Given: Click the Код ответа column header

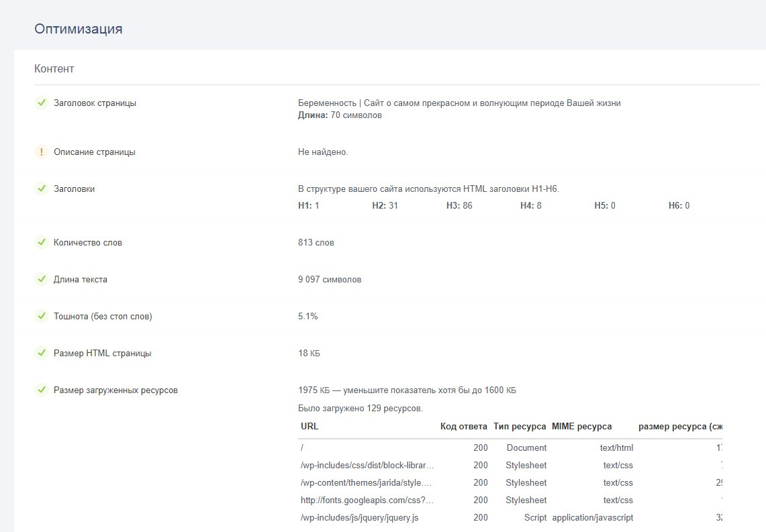Looking at the screenshot, I should 463,426.
